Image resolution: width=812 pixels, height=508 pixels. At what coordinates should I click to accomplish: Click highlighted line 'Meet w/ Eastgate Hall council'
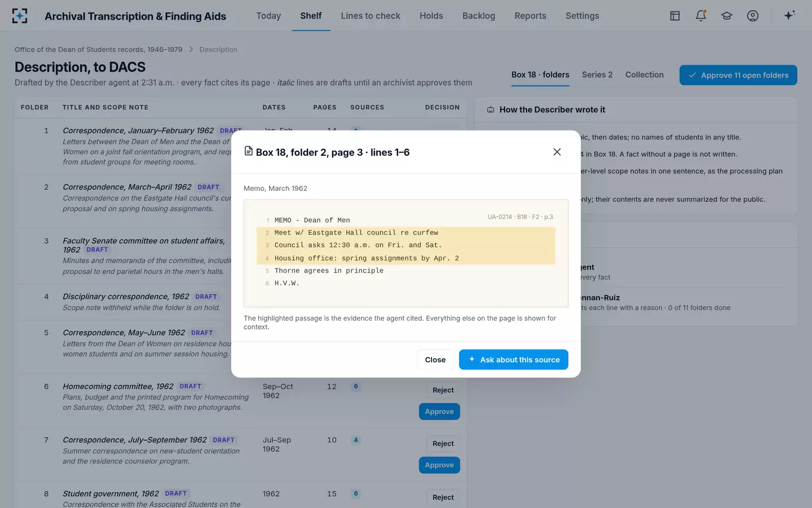[x=406, y=233]
